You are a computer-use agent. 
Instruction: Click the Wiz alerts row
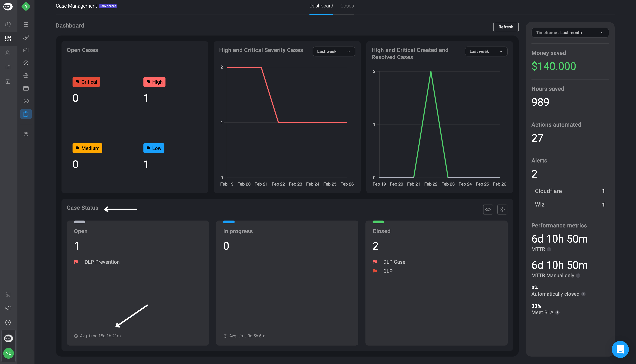570,205
